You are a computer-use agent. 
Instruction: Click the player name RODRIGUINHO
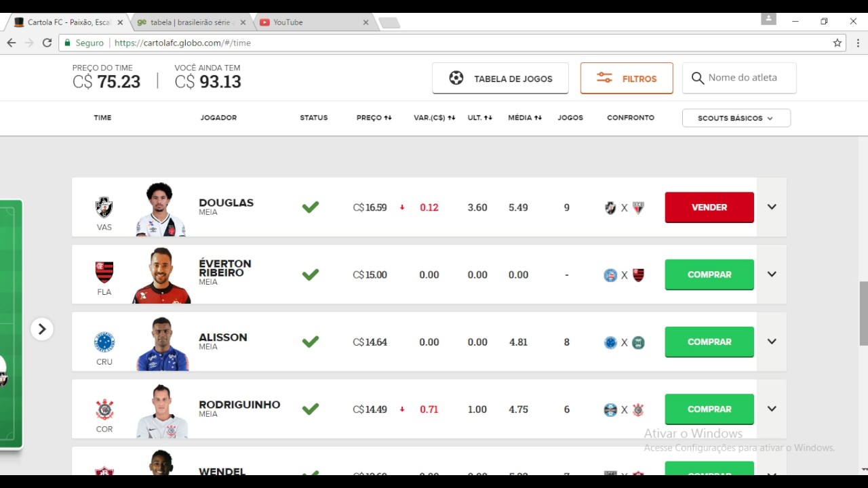239,405
